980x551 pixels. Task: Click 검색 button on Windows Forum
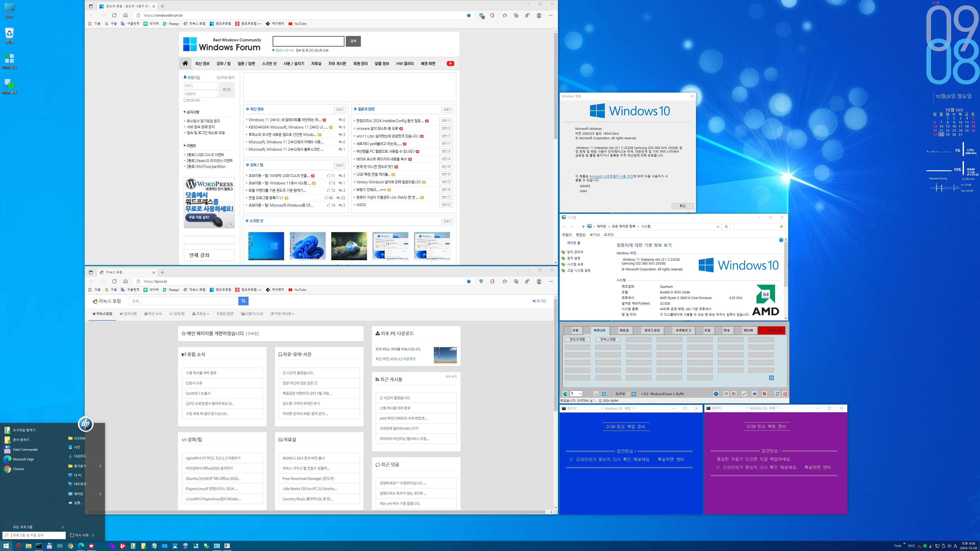(353, 41)
